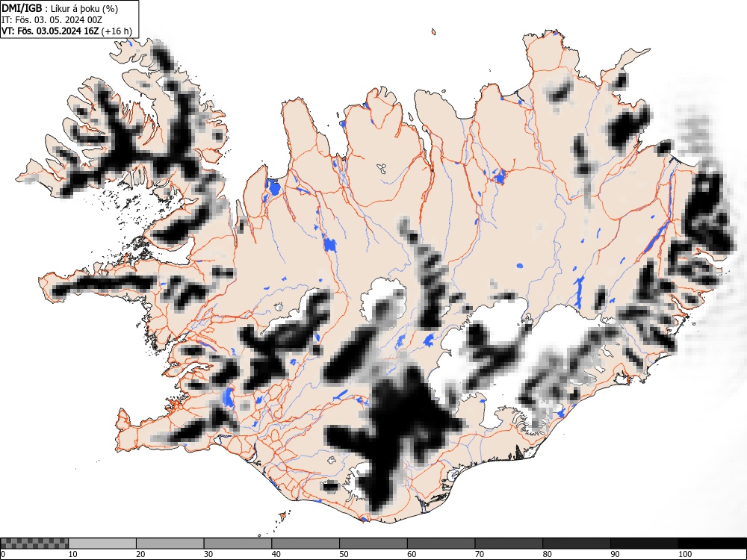Click the 10–20 percent legend swatch

(102, 544)
